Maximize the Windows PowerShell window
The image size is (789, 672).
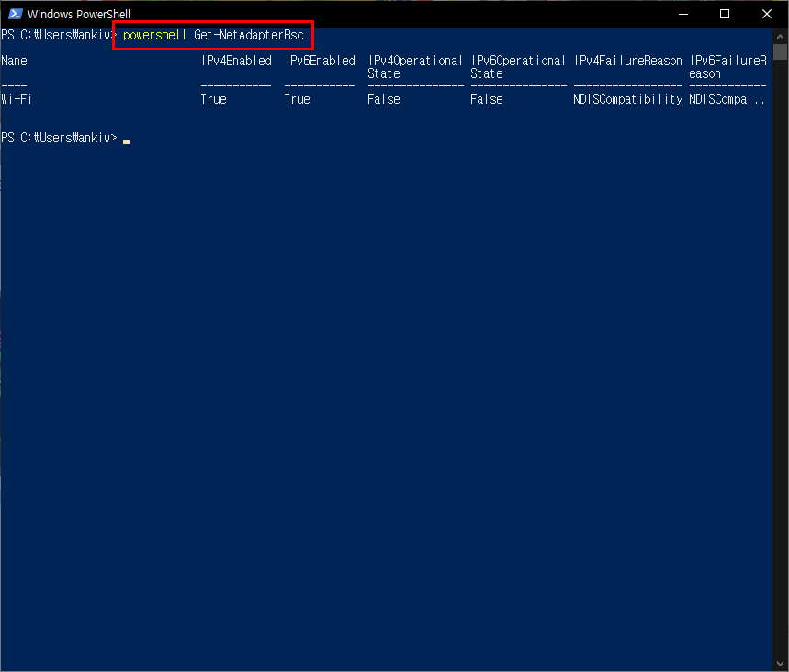pos(725,14)
